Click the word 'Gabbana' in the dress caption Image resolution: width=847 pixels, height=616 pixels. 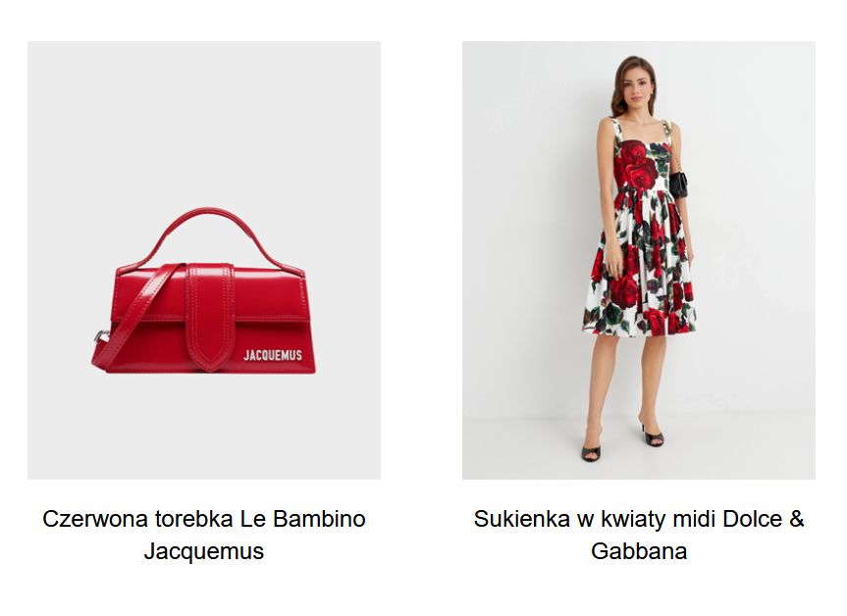639,551
